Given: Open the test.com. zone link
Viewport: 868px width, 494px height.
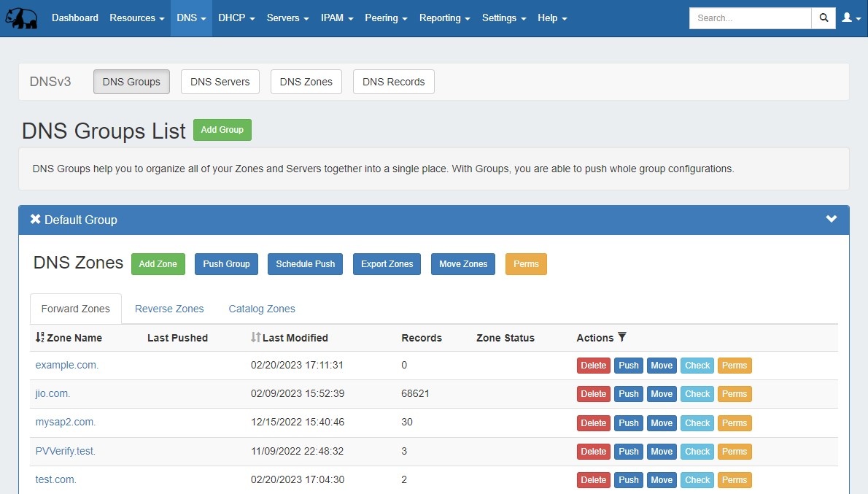Looking at the screenshot, I should click(x=56, y=479).
